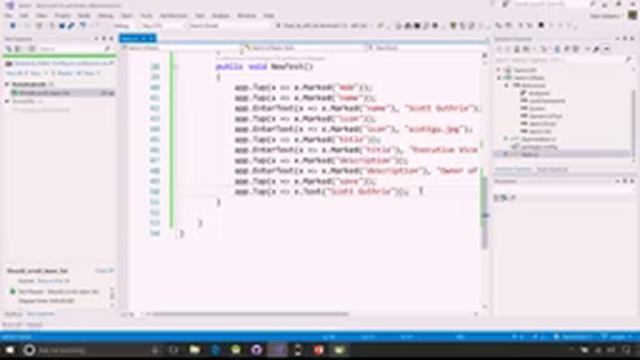Open the Architecture menu
The image size is (640, 360).
(x=173, y=16)
